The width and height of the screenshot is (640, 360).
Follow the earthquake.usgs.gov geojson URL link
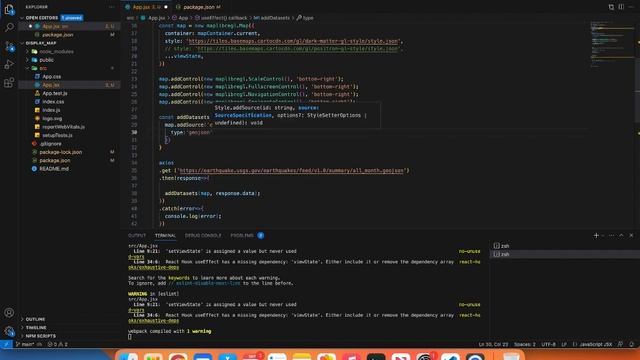[x=291, y=171]
